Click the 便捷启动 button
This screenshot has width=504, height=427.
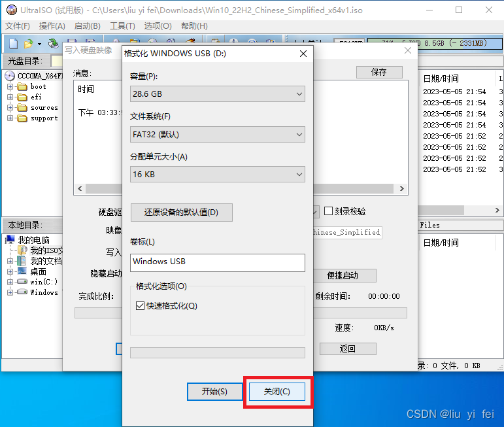point(344,275)
